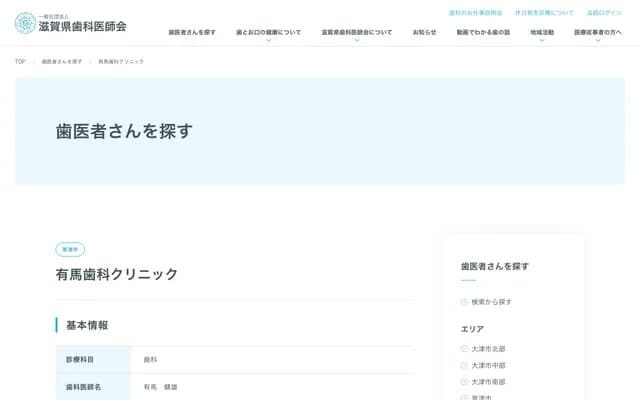Open the 休日救急診療について link
Viewport: 640px width, 400px height.
[544, 13]
